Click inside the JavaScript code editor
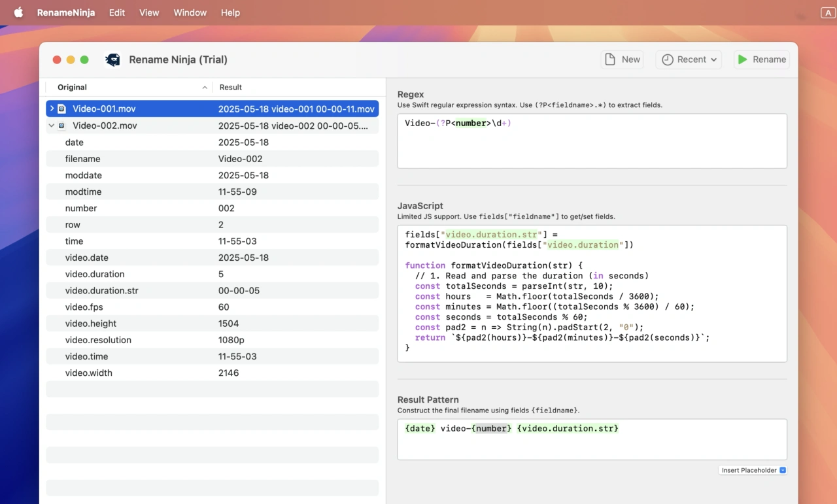 click(592, 294)
